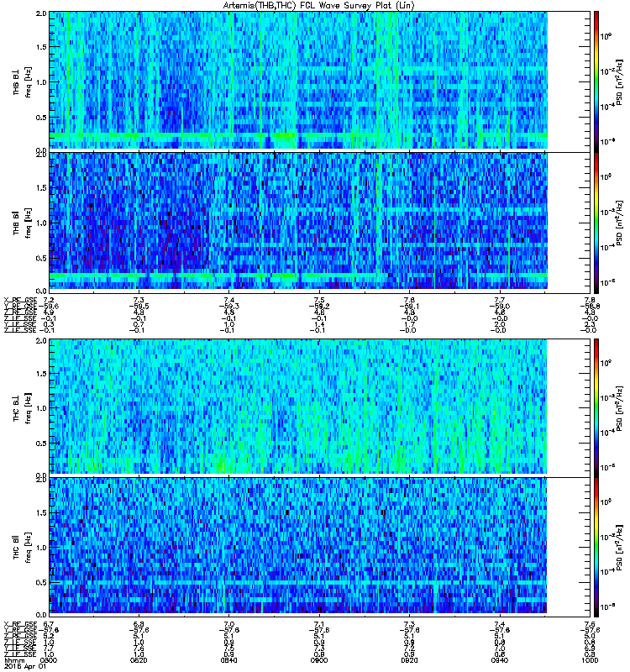630x672 pixels.
Task: Select the color bar beside THB B-parallel panel
Action: coord(596,223)
